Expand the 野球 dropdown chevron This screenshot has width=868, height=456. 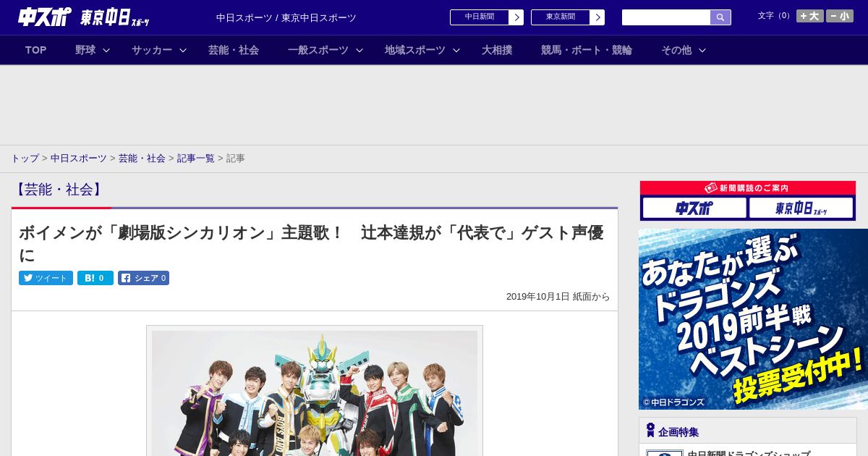click(106, 50)
